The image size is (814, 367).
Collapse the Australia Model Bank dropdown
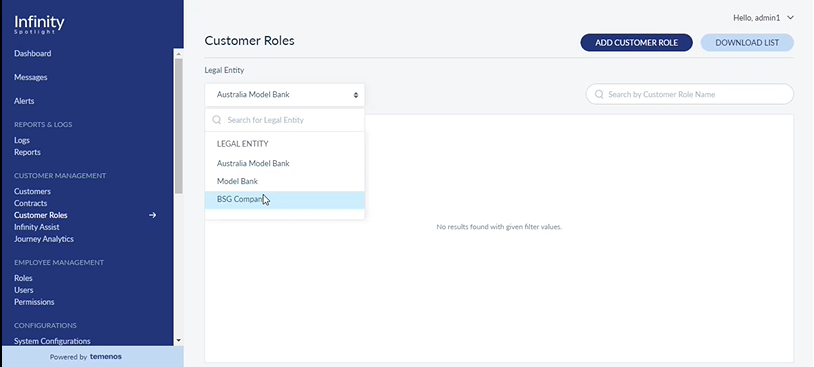[x=284, y=95]
